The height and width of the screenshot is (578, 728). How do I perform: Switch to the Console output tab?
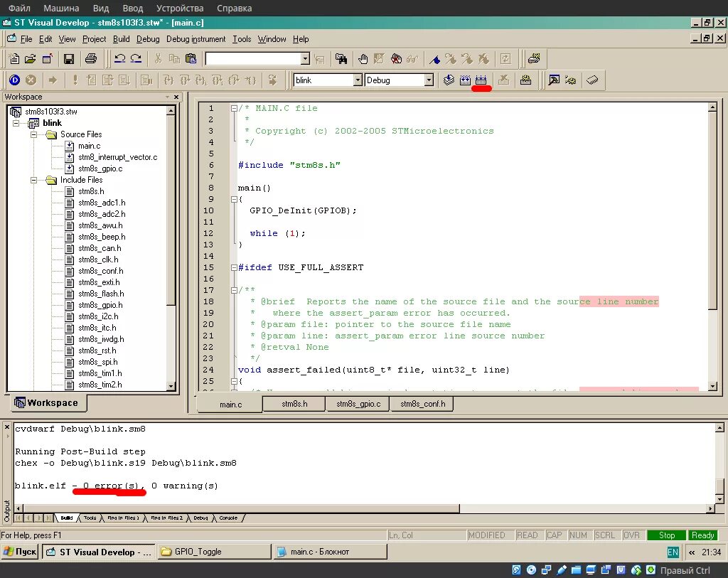228,518
